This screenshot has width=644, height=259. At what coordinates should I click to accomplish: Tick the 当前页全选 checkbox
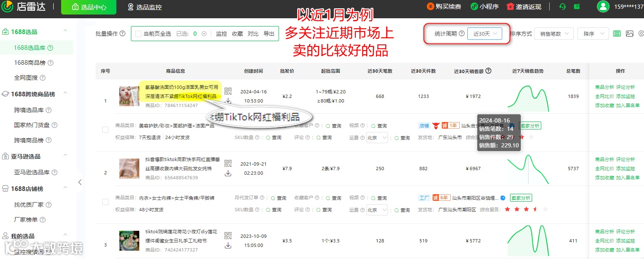tap(138, 34)
